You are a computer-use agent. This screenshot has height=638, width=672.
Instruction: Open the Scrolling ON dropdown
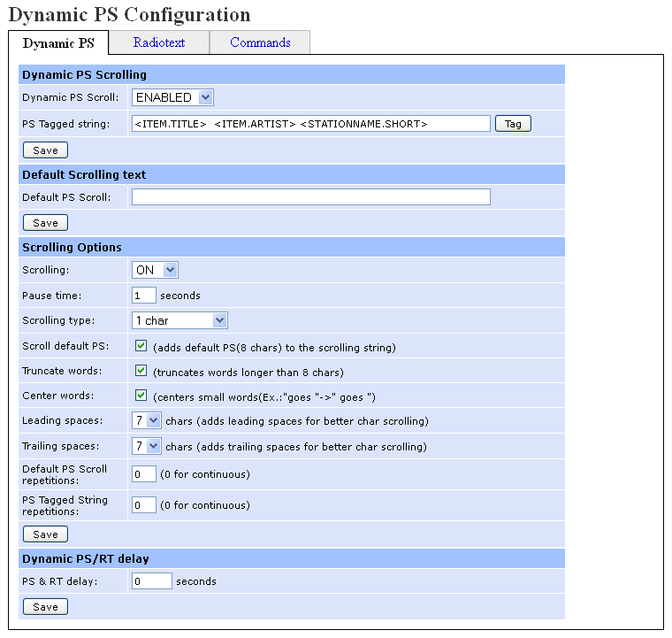[x=155, y=270]
